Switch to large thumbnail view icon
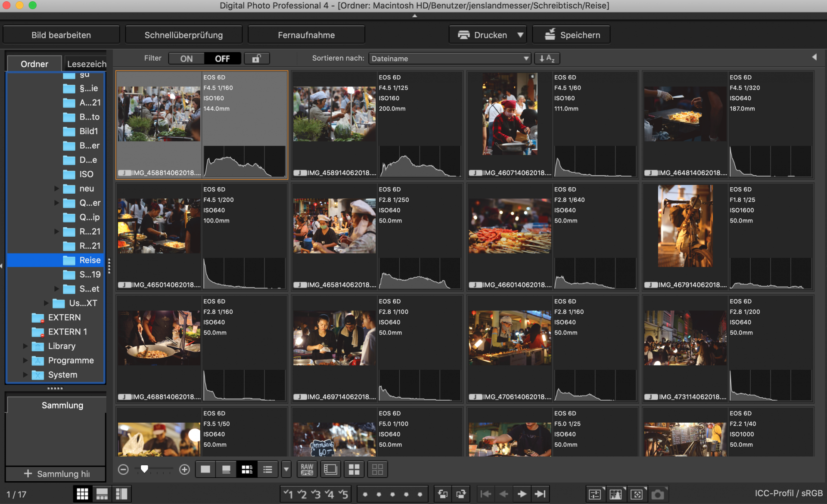This screenshot has height=504, width=827. tap(205, 470)
